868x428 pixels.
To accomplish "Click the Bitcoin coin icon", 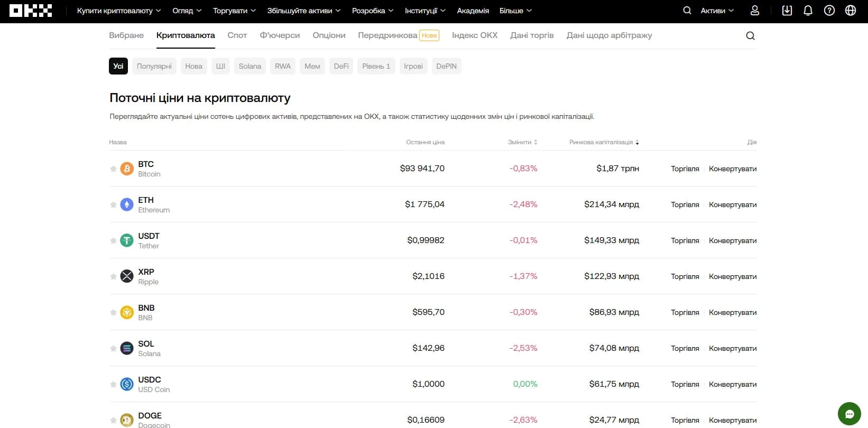I will [127, 169].
